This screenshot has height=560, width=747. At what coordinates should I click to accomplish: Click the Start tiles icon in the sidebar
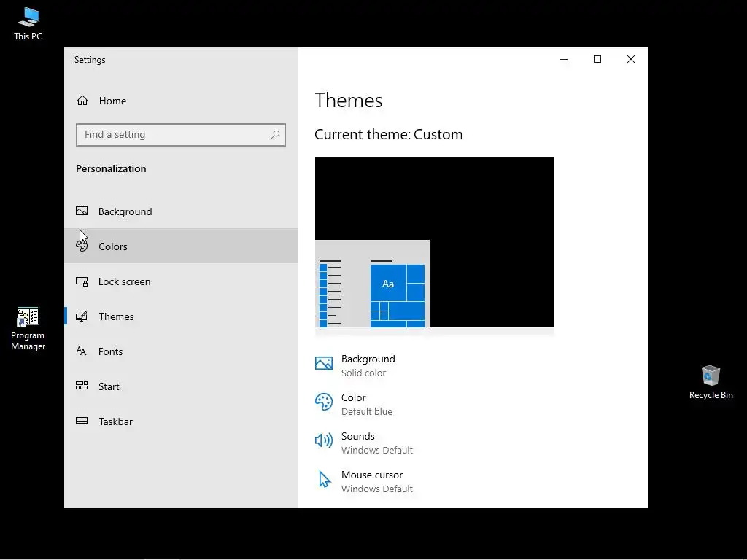pos(82,386)
